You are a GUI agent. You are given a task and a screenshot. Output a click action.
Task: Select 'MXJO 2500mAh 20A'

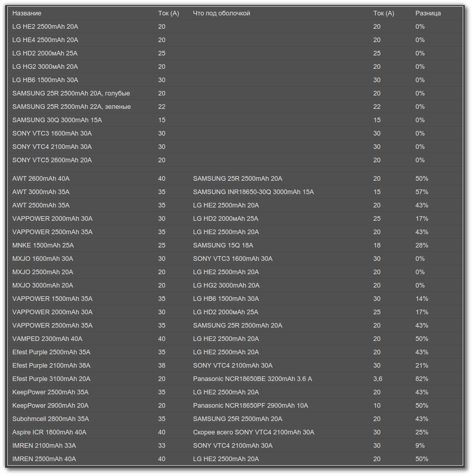point(43,272)
